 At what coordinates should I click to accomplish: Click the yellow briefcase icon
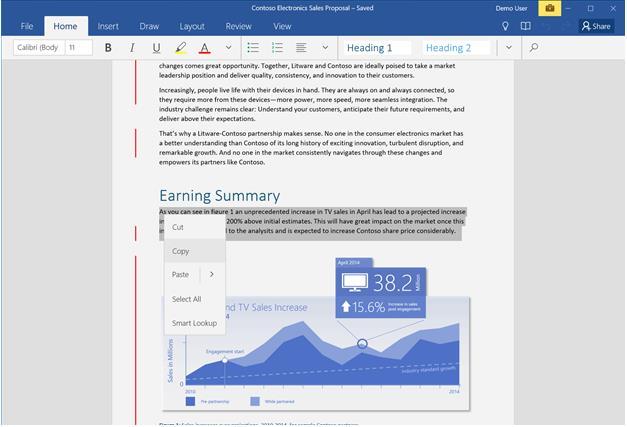549,8
